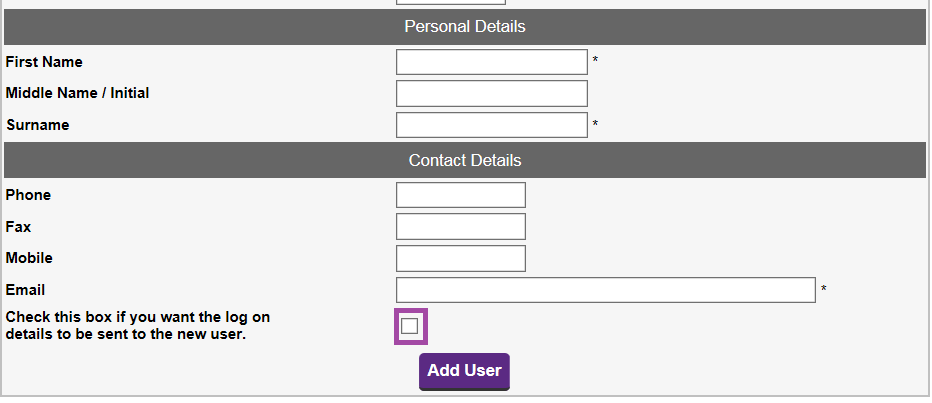Click the Email label text

[x=25, y=290]
